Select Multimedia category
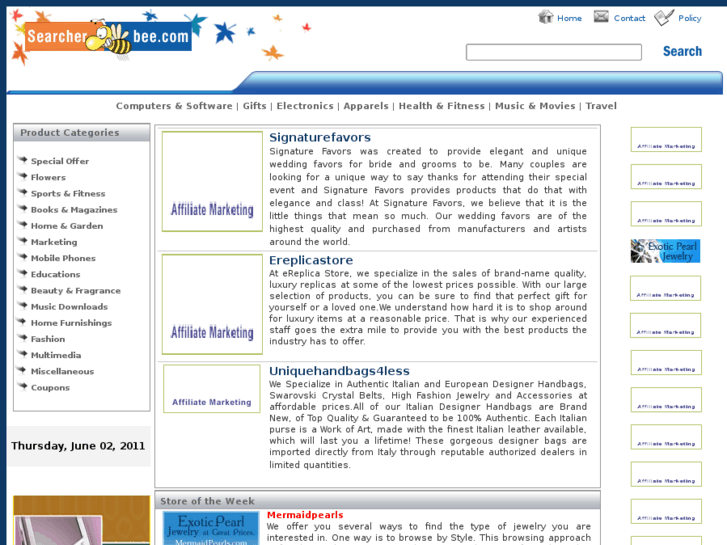The height and width of the screenshot is (545, 727). coord(56,355)
